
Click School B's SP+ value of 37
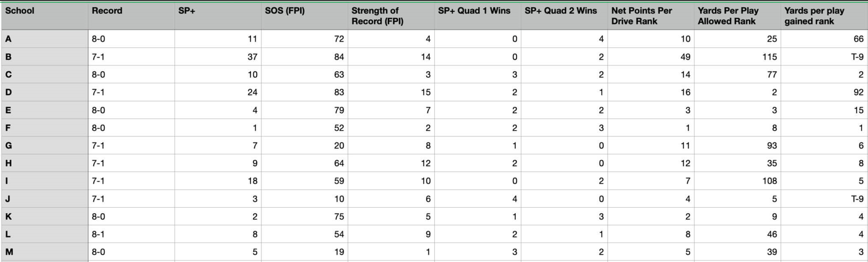[217, 57]
